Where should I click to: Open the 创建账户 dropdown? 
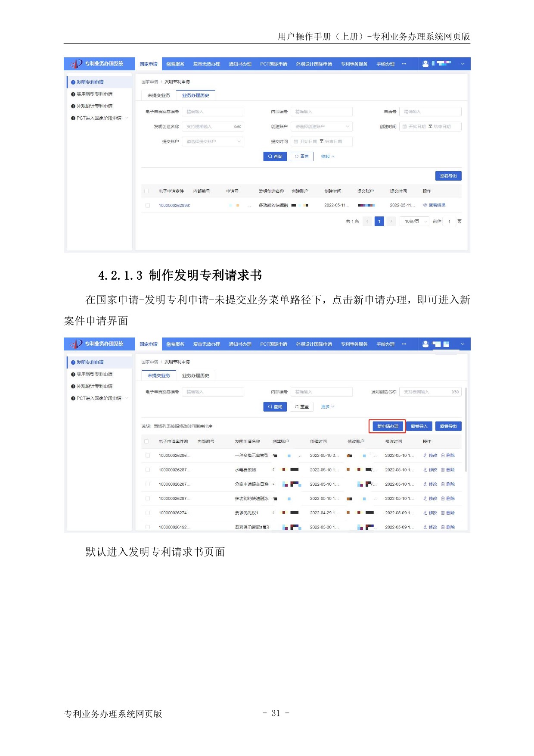[x=321, y=127]
